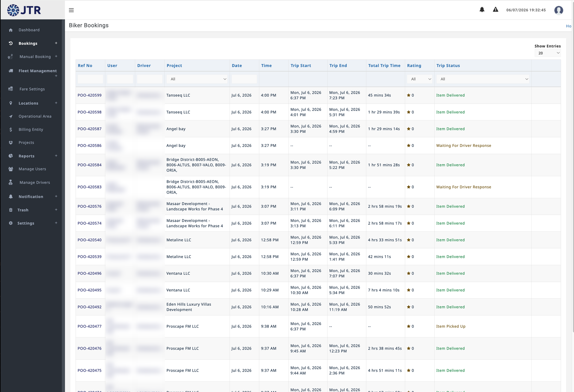Open booking POO-420477

pos(90,326)
